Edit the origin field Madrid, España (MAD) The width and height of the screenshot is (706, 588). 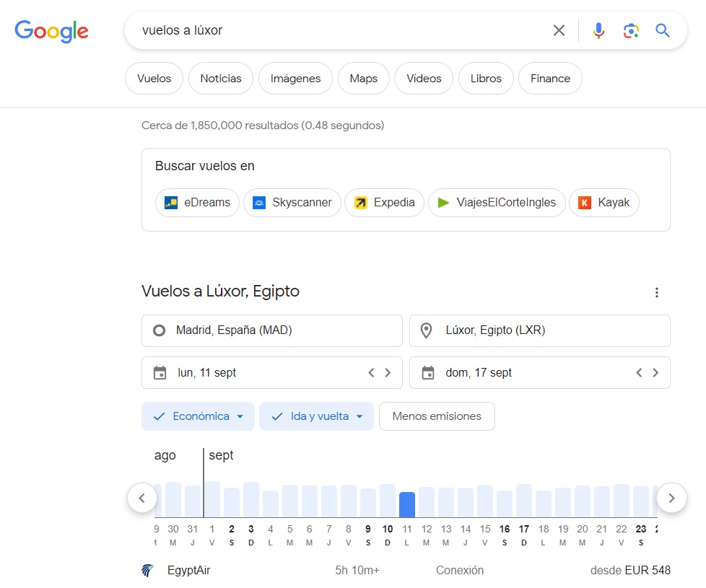coord(272,330)
